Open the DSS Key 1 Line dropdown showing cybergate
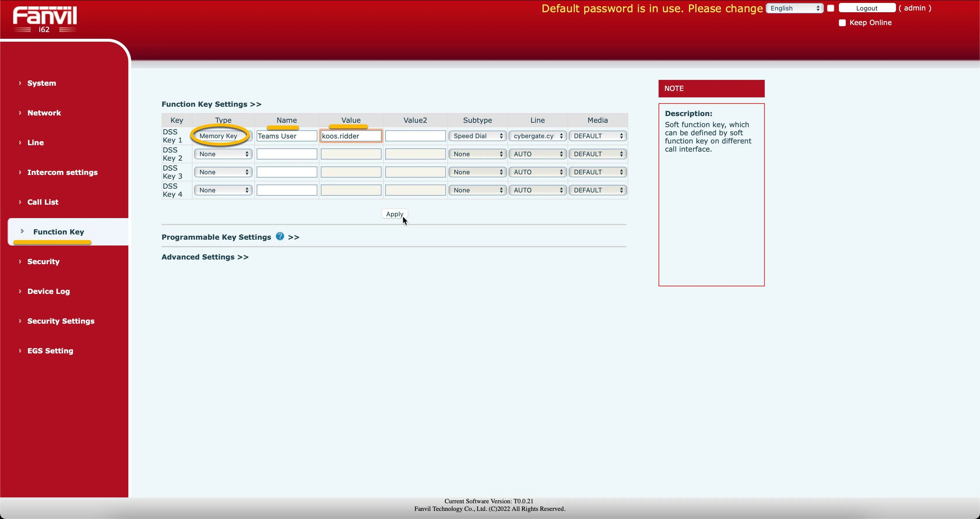 [x=538, y=136]
